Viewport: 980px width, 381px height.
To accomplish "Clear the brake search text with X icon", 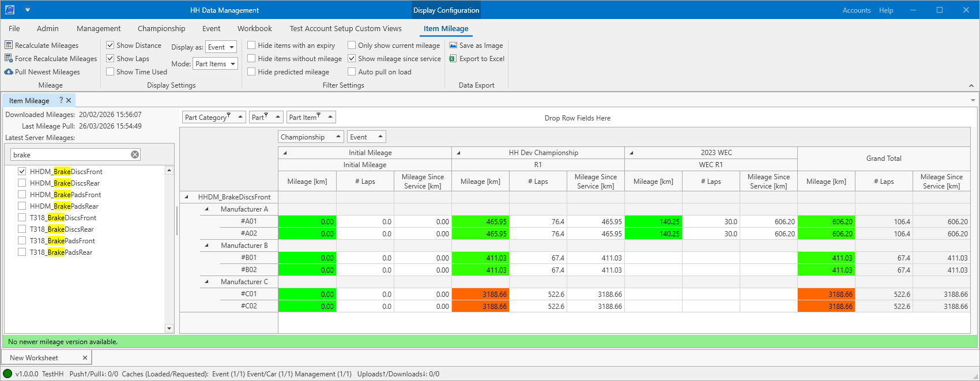I will 135,154.
